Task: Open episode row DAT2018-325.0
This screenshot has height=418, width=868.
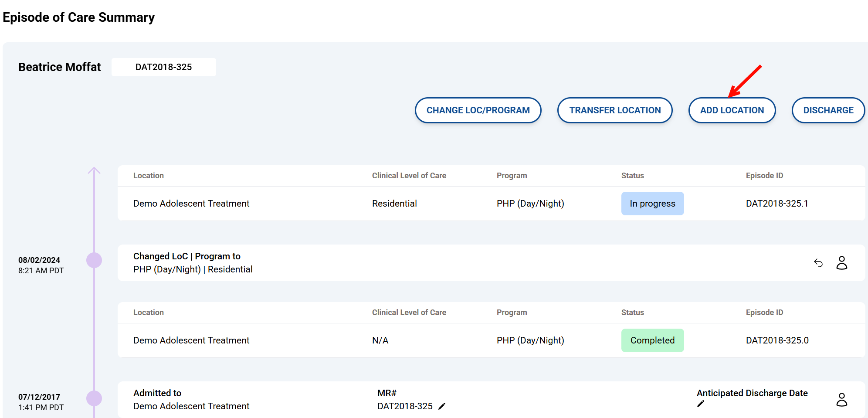Action: pos(777,340)
